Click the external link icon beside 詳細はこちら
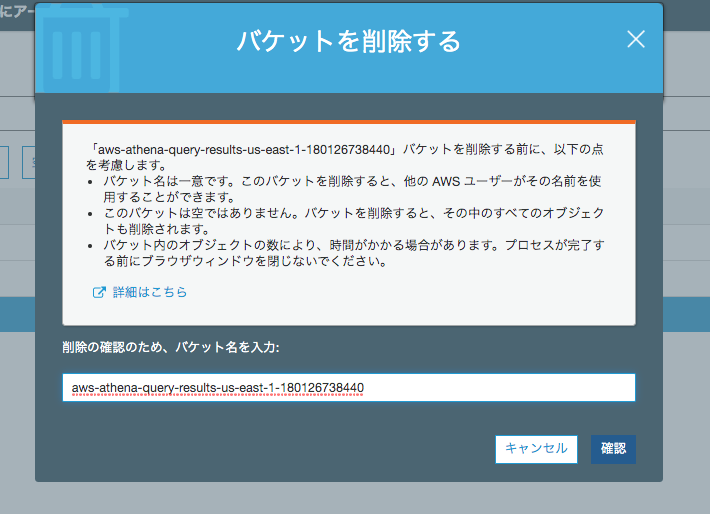This screenshot has width=710, height=514. click(x=99, y=293)
